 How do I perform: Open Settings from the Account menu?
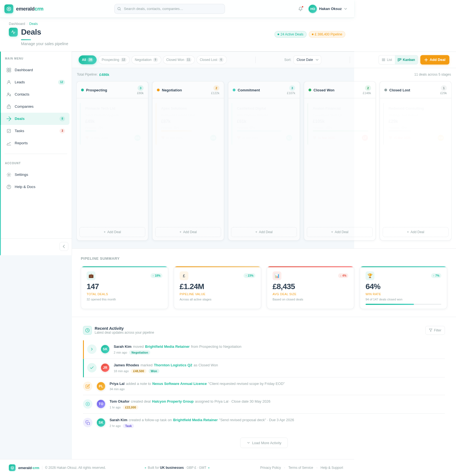coord(21,175)
